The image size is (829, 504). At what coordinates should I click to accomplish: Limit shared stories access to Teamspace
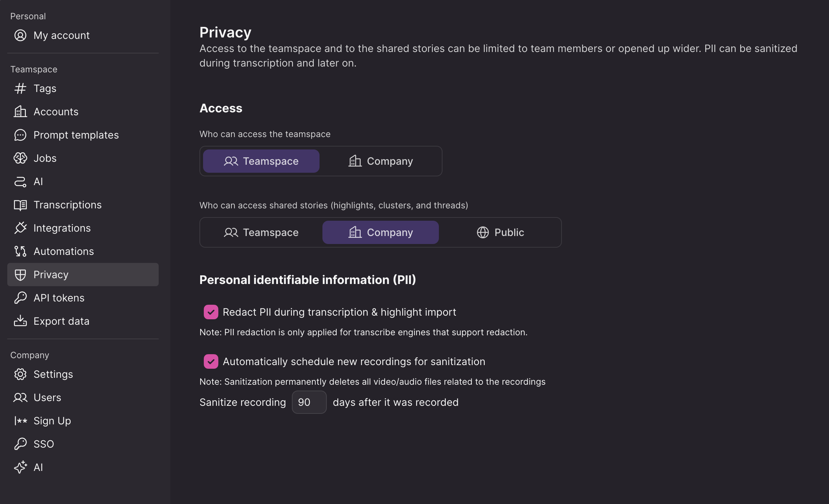click(x=261, y=232)
